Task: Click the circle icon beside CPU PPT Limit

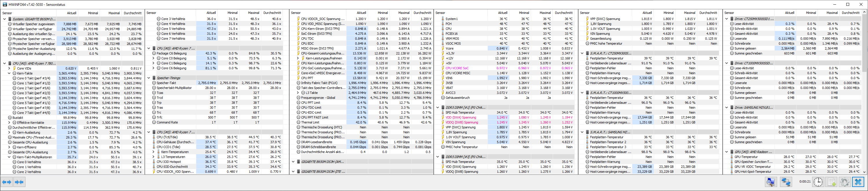Action: point(299,103)
